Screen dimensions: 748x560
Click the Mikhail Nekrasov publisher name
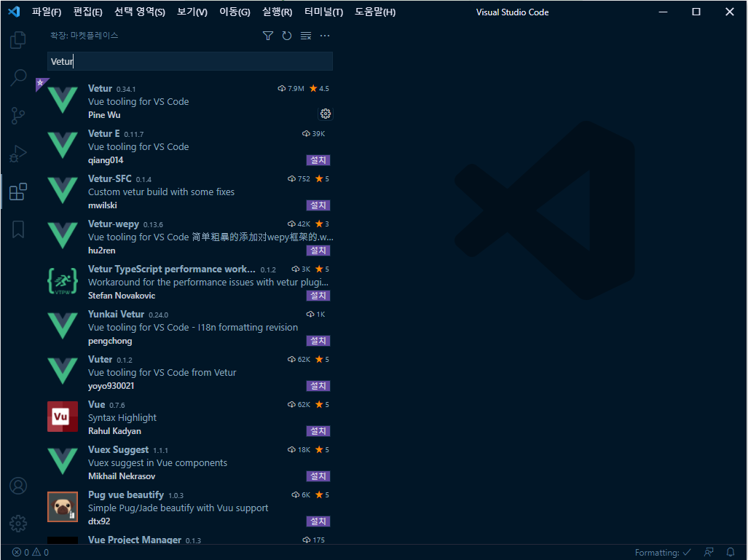122,476
